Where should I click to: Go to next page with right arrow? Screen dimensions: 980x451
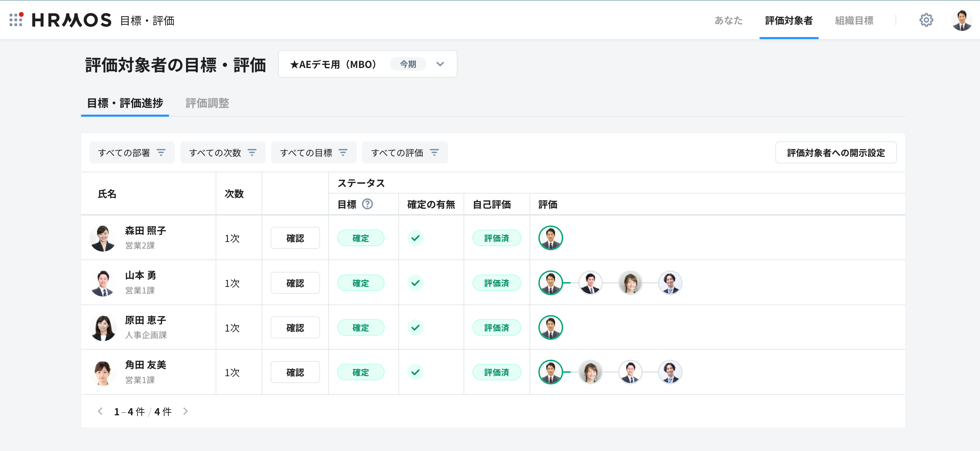(185, 411)
